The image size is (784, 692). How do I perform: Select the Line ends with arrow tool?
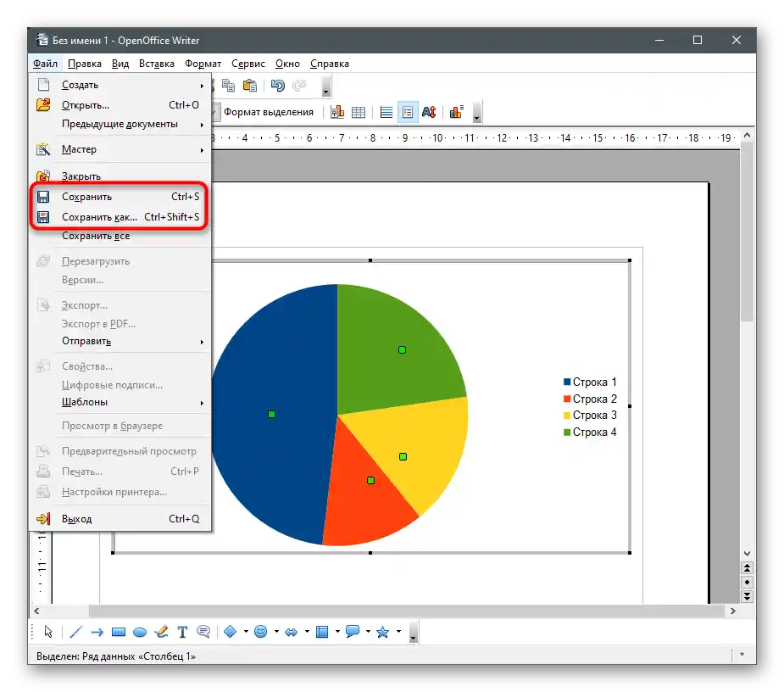tap(97, 632)
